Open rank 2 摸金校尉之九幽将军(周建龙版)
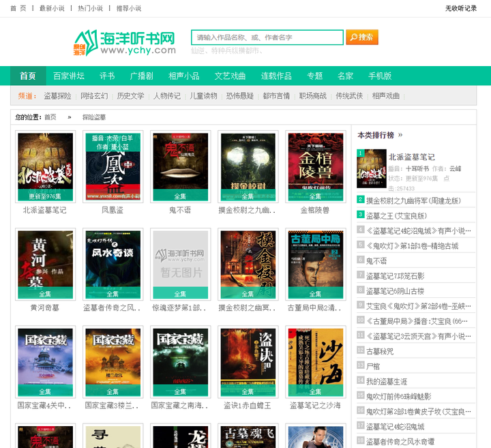Viewport: 491px width, 448px height. 414,200
